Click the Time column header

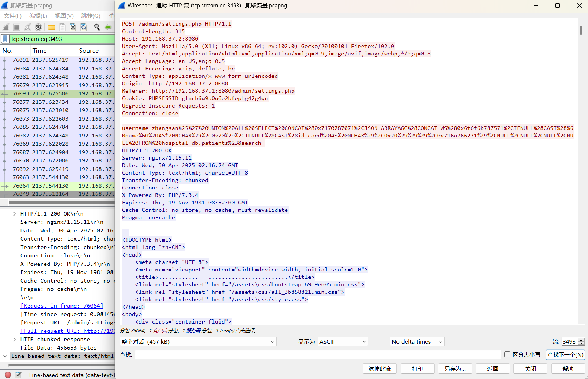pyautogui.click(x=53, y=51)
